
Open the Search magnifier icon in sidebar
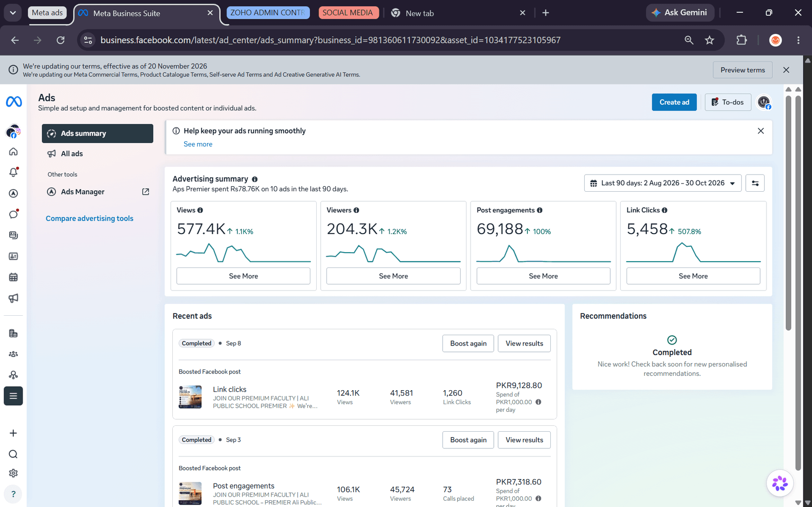click(x=14, y=454)
